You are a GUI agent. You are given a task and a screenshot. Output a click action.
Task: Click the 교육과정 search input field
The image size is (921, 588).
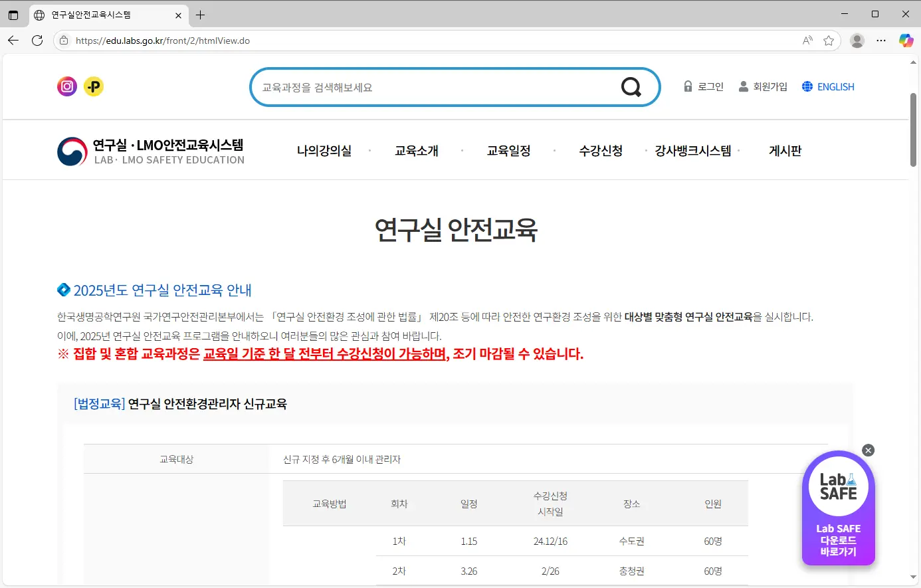[x=432, y=86]
